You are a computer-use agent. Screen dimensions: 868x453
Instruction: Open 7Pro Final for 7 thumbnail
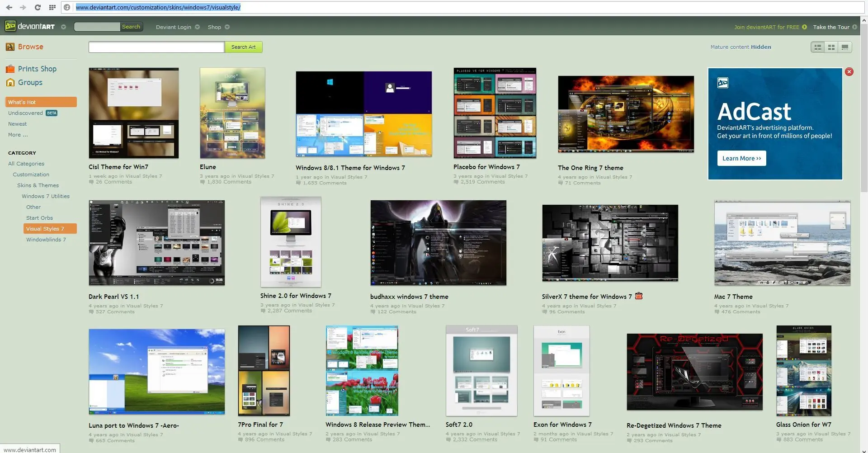coord(264,371)
